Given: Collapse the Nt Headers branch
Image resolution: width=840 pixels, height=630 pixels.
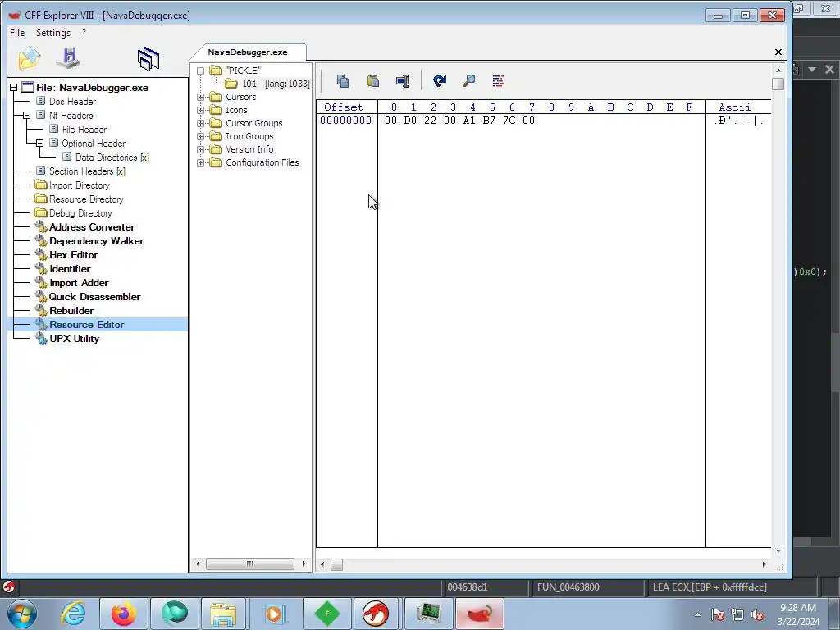Looking at the screenshot, I should pos(26,116).
